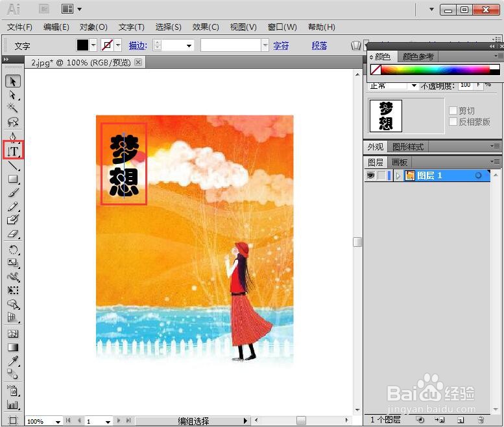Viewport: 504px width, 427px height.
Task: Open the opacity slider arrow
Action: [x=478, y=85]
